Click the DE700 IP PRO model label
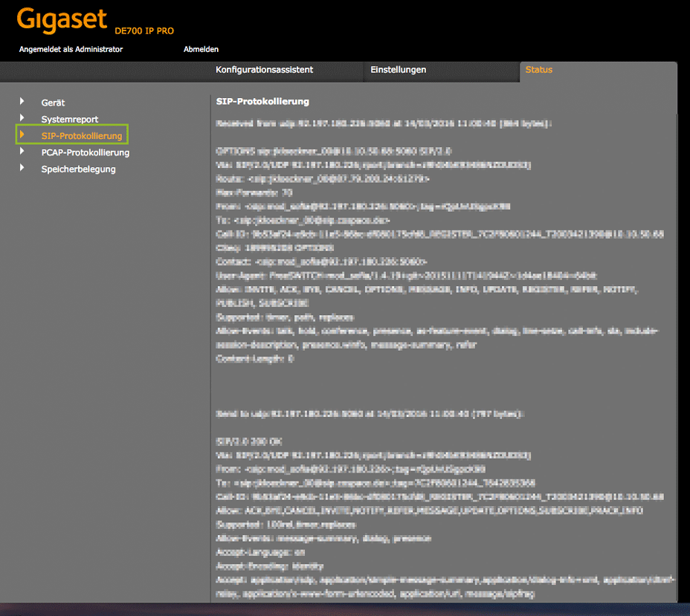The width and height of the screenshot is (690, 616). pos(144,31)
